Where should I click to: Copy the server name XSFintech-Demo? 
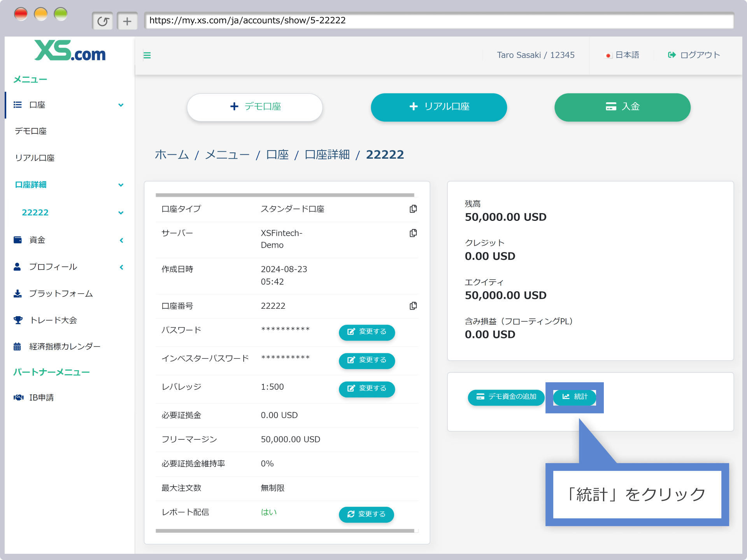[x=413, y=233]
